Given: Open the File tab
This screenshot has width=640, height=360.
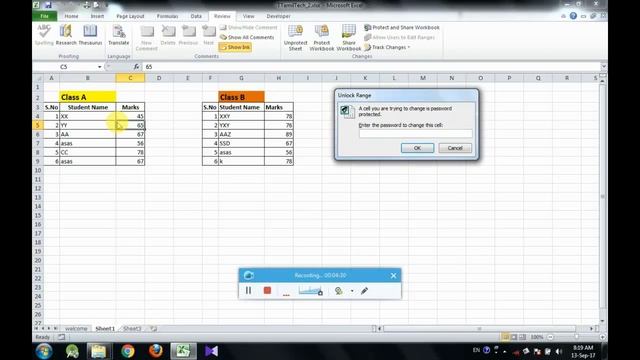Looking at the screenshot, I should tap(44, 16).
